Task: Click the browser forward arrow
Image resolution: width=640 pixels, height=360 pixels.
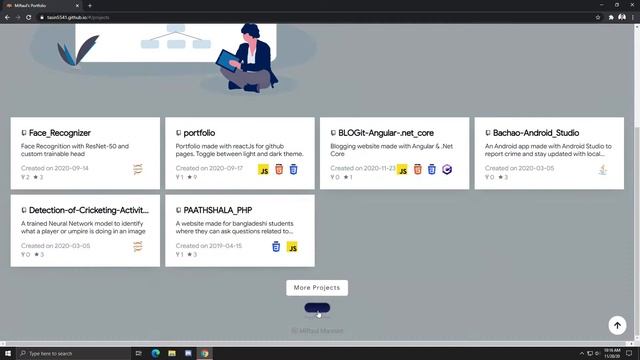Action: tap(18, 18)
